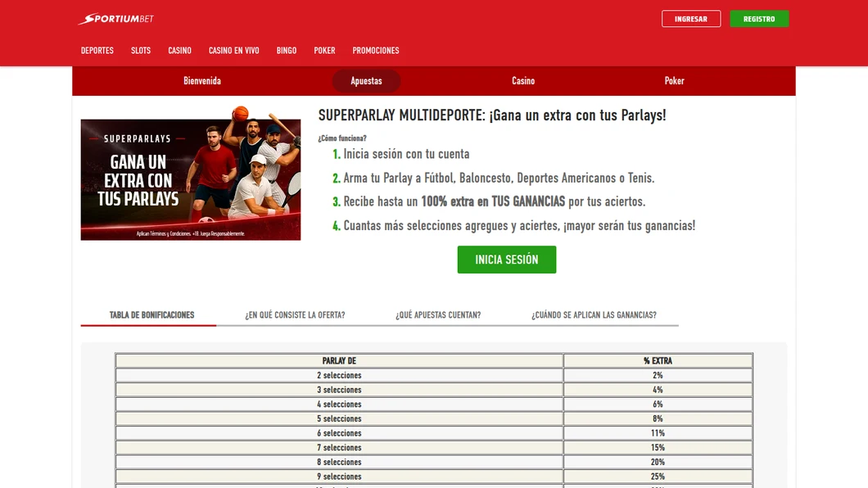Click the ¿Cómo funciona? text
Image resolution: width=868 pixels, height=488 pixels.
point(342,138)
